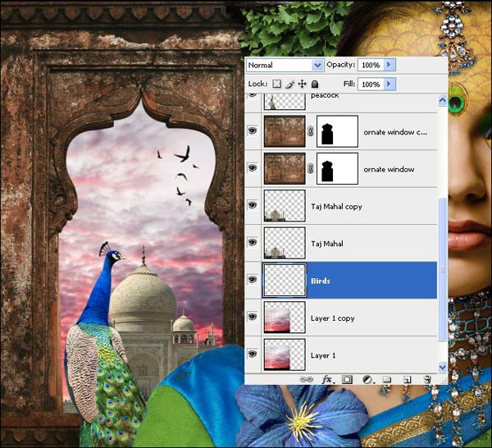The image size is (492, 448).
Task: Hide the Taj Mahal copy layer
Action: click(x=253, y=205)
